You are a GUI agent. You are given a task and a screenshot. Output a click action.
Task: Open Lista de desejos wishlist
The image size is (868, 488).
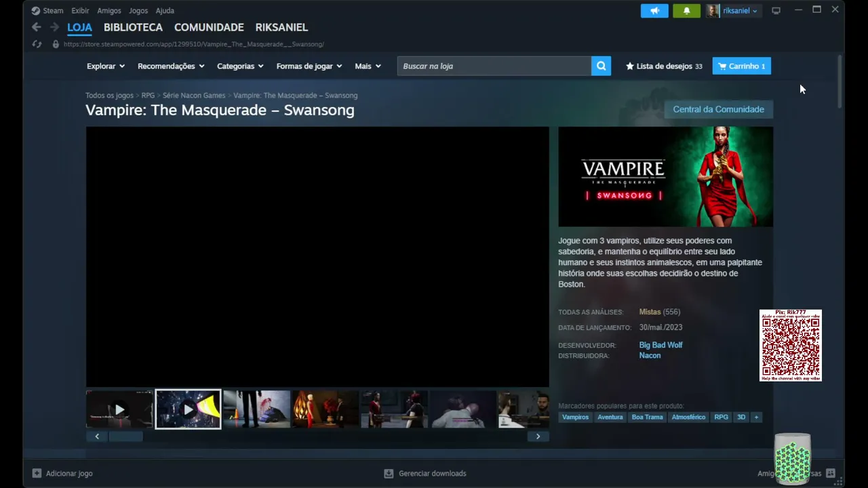tap(664, 66)
